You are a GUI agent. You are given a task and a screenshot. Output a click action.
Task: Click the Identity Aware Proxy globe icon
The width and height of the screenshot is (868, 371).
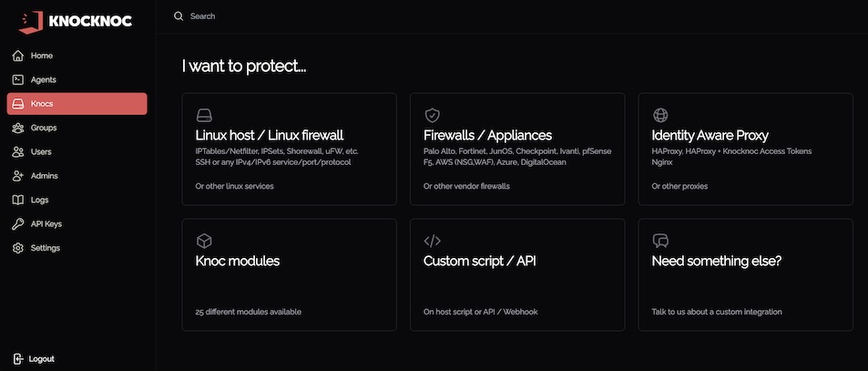[660, 116]
